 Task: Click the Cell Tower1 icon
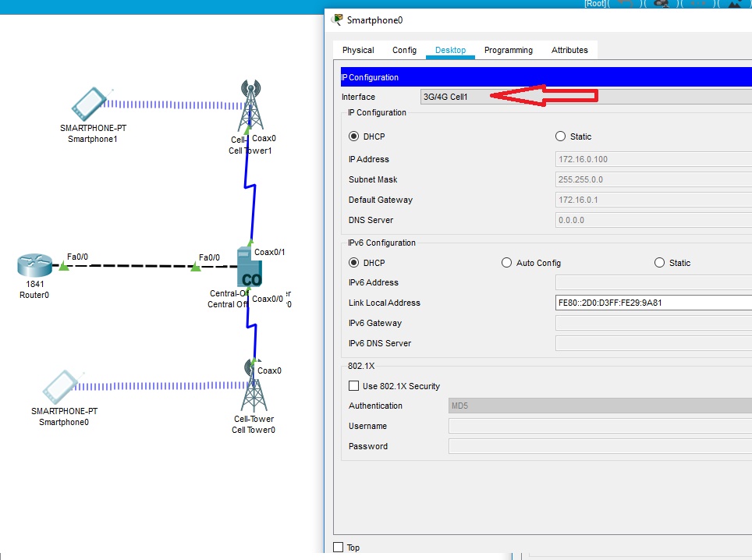pyautogui.click(x=250, y=105)
